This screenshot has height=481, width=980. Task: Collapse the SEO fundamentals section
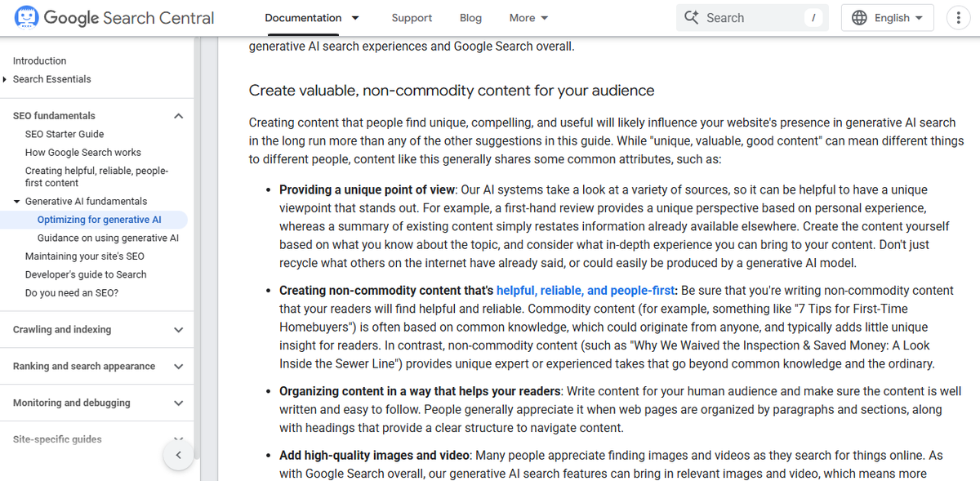[x=179, y=116]
